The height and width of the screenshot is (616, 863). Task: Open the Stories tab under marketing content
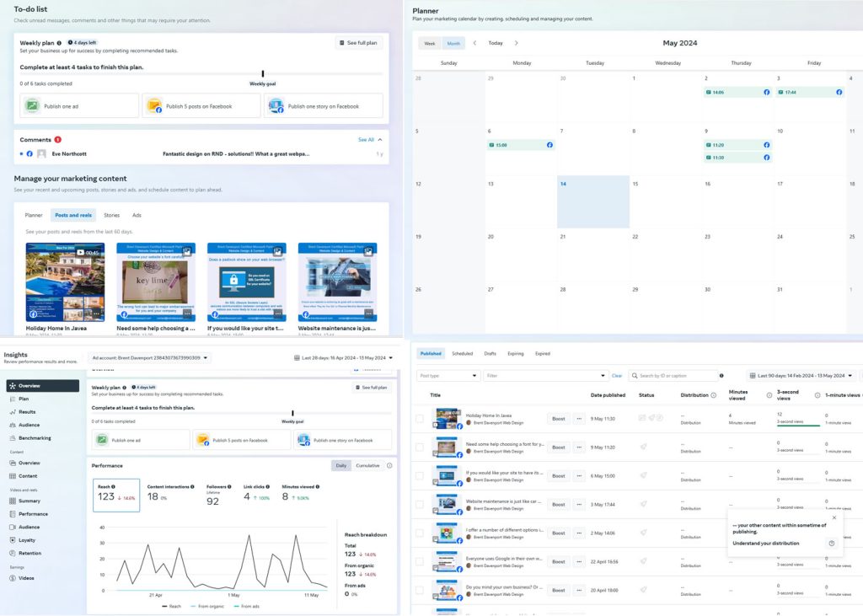click(x=111, y=216)
